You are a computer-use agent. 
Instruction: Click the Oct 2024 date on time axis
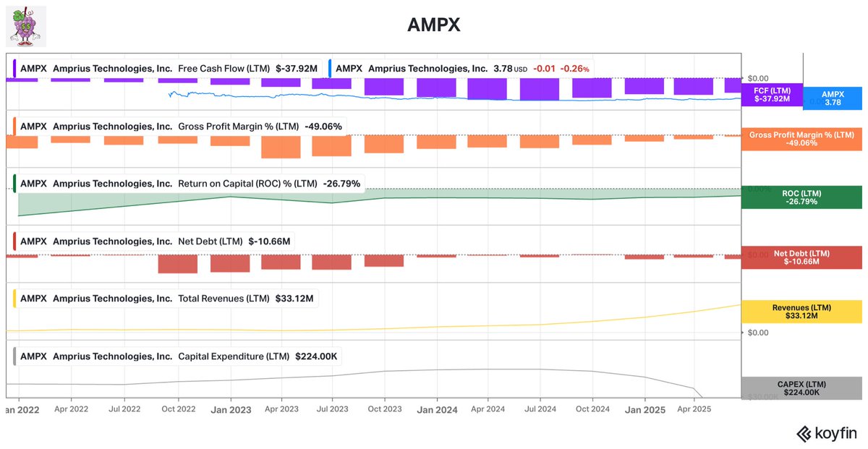point(592,409)
